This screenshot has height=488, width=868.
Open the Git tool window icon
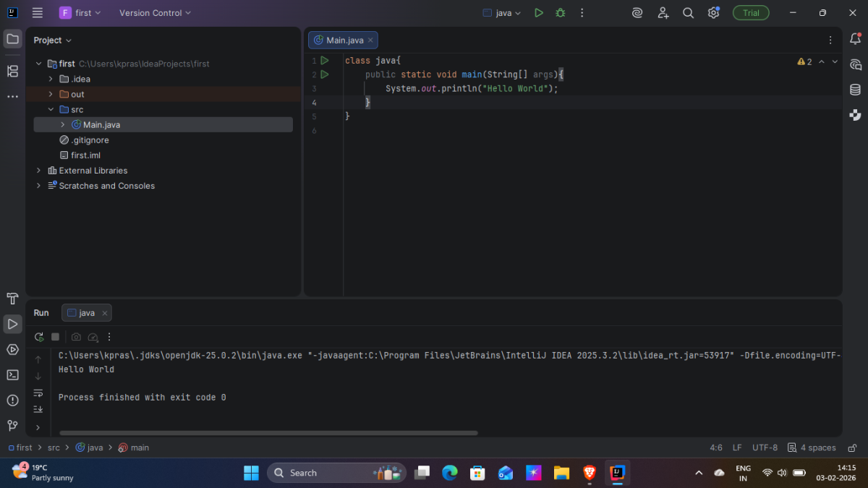(12, 425)
